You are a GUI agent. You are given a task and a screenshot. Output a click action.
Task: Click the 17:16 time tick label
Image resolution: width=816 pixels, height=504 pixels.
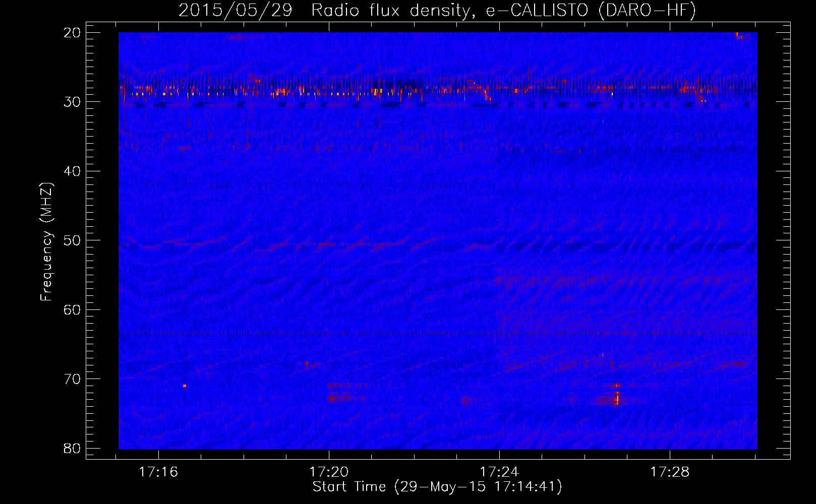pos(158,472)
